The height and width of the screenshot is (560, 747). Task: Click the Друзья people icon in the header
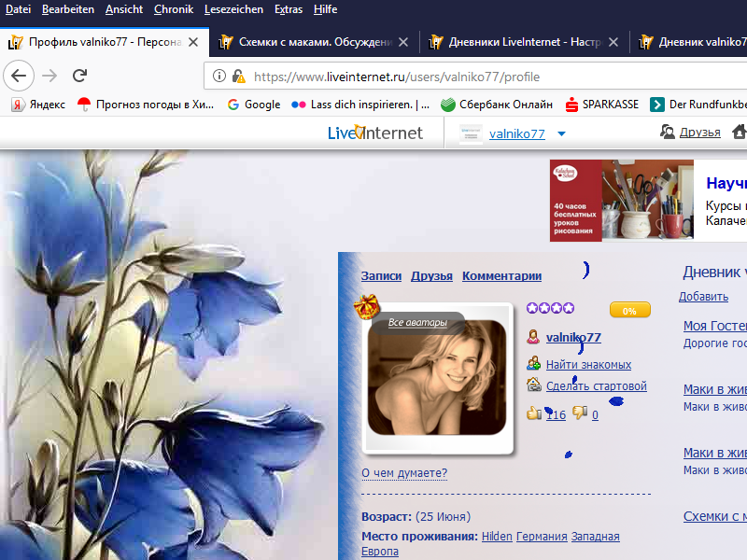667,132
